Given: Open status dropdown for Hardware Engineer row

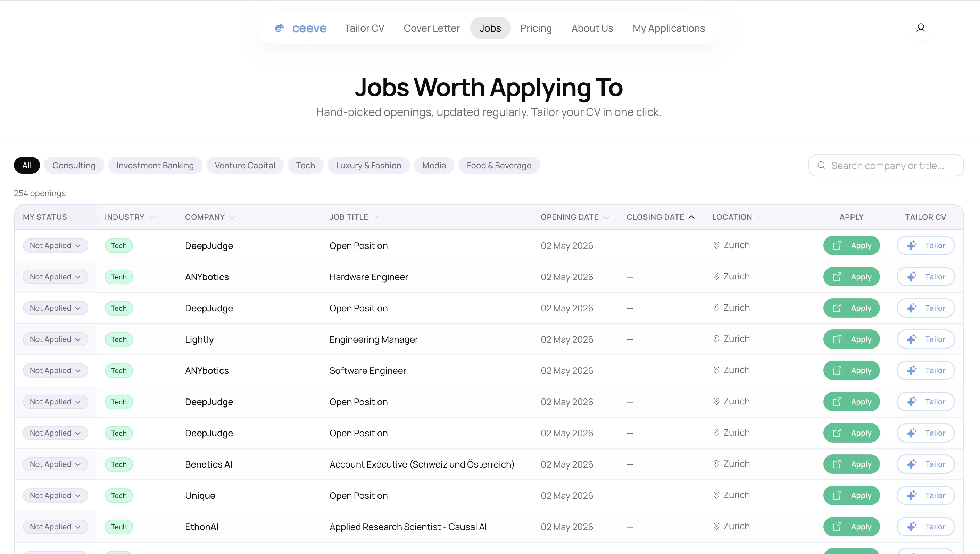Looking at the screenshot, I should [x=55, y=277].
